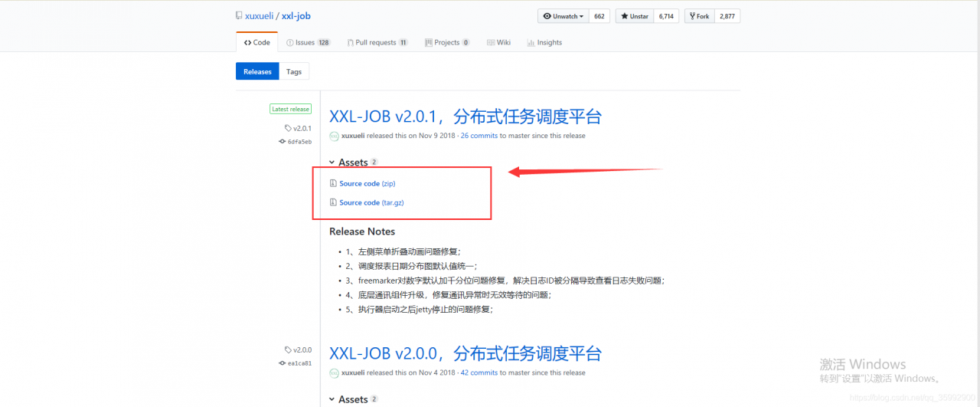The height and width of the screenshot is (407, 980).
Task: Open the Pull requests tab
Action: (377, 43)
